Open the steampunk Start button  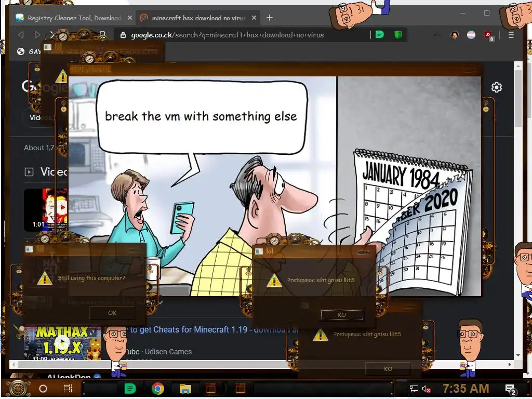click(x=18, y=389)
